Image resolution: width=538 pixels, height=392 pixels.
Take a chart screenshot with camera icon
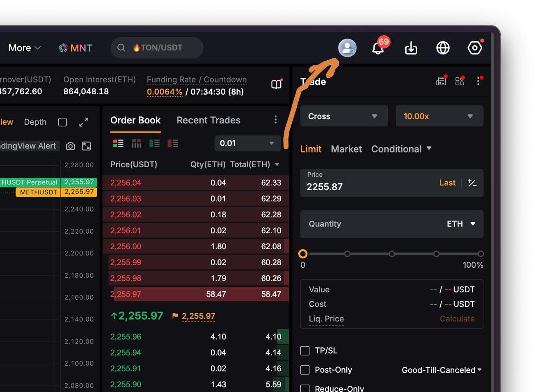[x=71, y=146]
